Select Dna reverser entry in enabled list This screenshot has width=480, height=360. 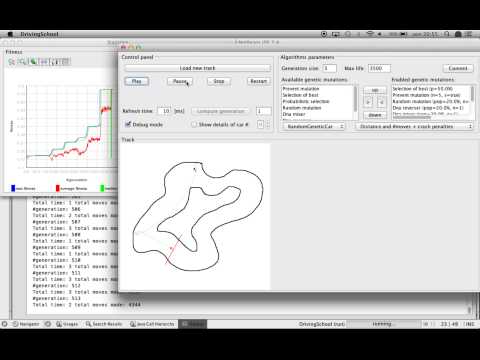[x=428, y=108]
